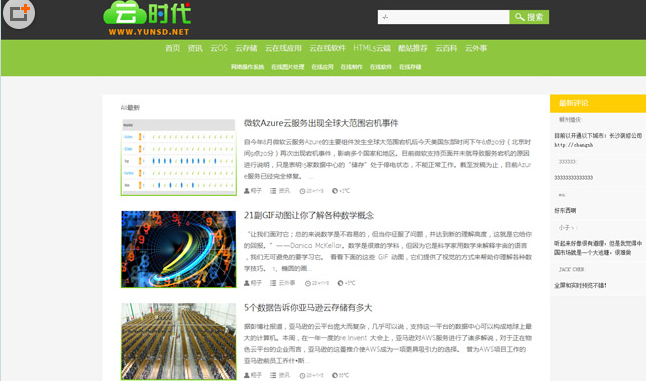Click heat icon under GIF math article
The height and width of the screenshot is (381, 646).
pyautogui.click(x=340, y=283)
